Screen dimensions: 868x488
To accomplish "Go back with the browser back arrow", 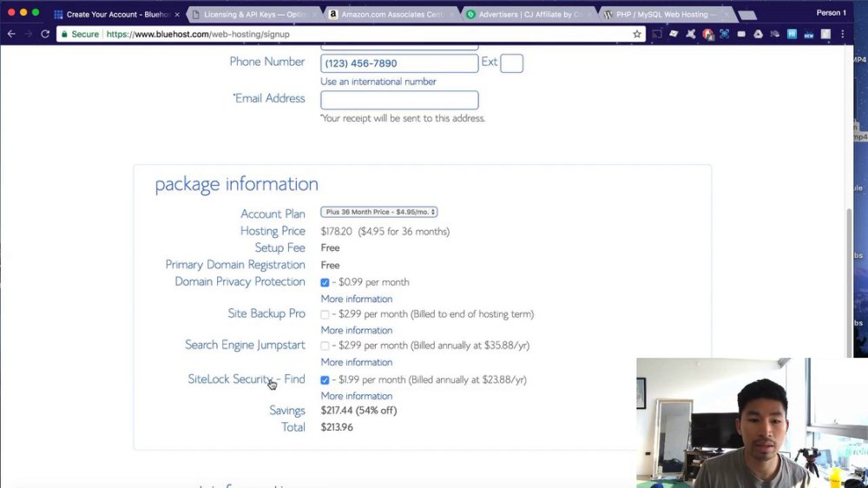I will click(11, 35).
